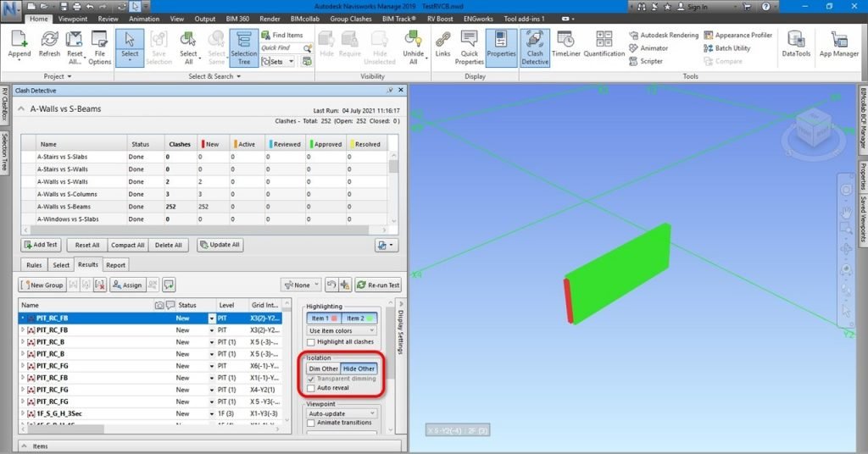Open the Use item colors dropdown
The width and height of the screenshot is (868, 454).
click(x=342, y=330)
